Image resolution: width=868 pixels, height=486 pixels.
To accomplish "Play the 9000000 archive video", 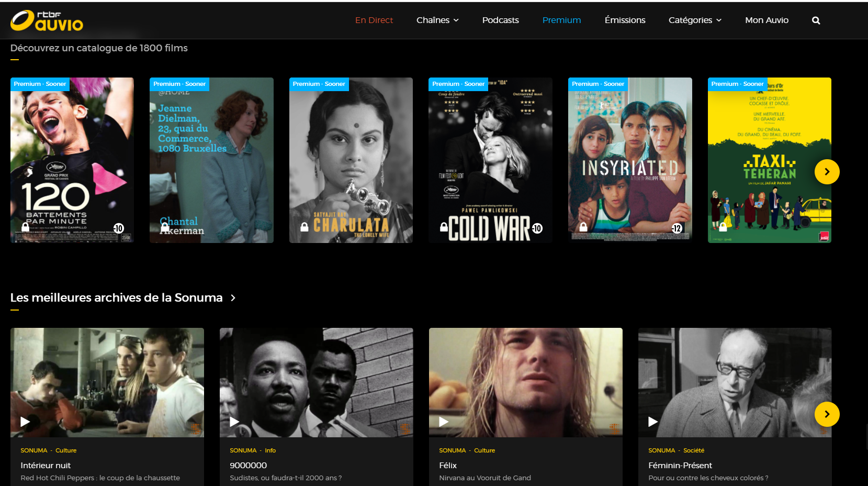I will pos(234,422).
